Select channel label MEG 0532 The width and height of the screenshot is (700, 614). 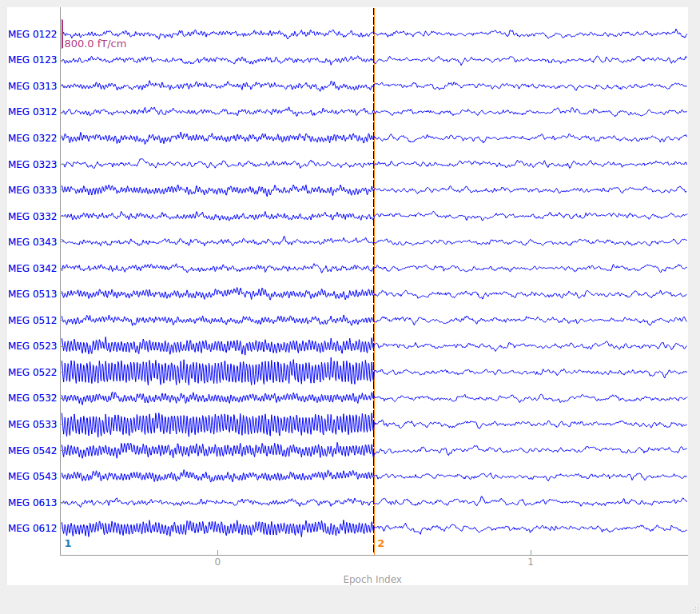33,398
